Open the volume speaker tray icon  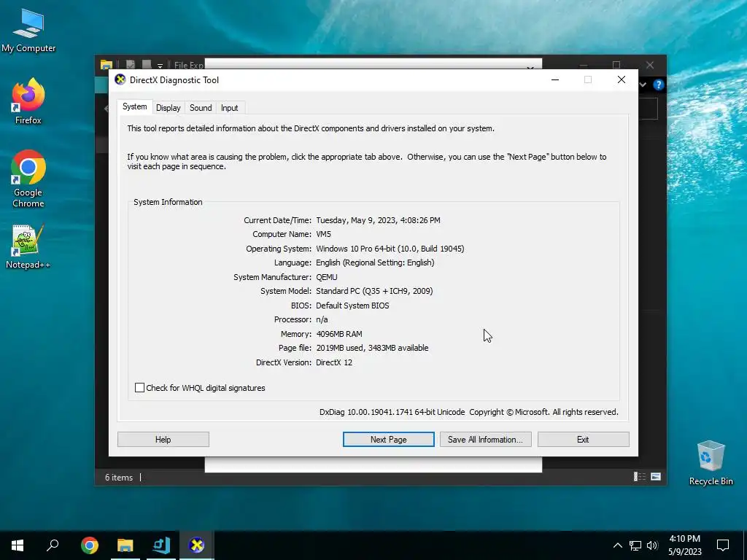point(652,545)
